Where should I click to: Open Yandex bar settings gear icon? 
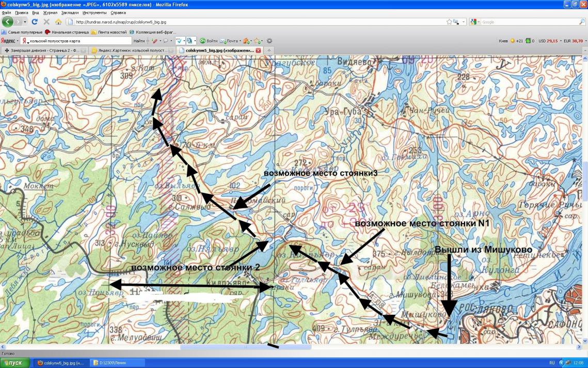click(269, 40)
